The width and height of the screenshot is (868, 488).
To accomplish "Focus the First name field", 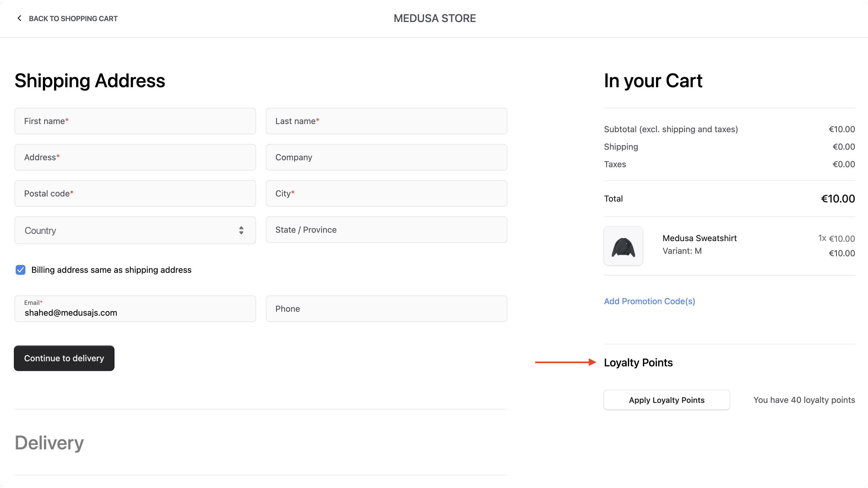I will 135,121.
